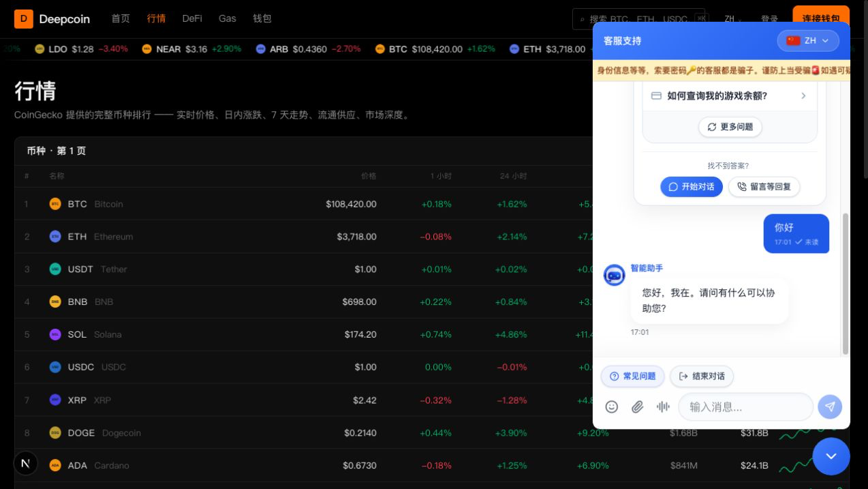Image resolution: width=868 pixels, height=489 pixels.
Task: Click the voice message waveform icon
Action: click(x=663, y=406)
